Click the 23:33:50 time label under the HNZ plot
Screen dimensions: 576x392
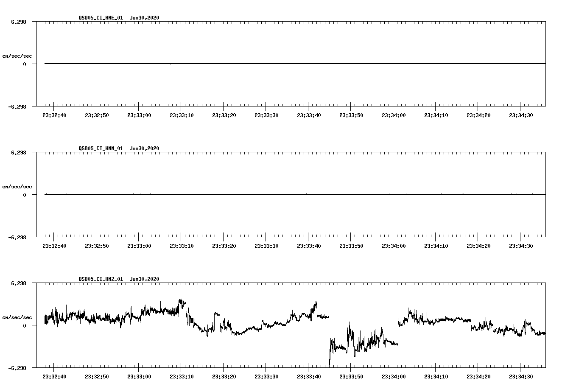tap(351, 376)
